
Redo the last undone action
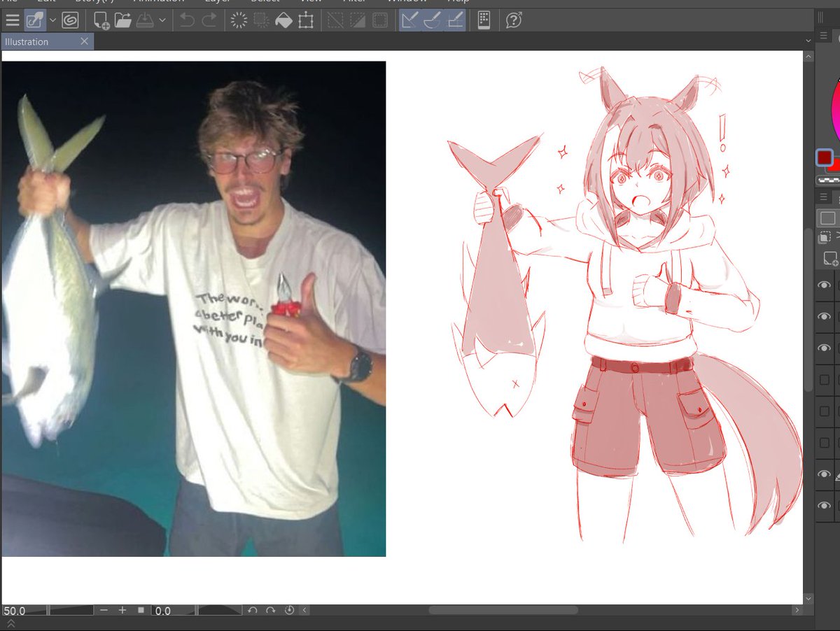[x=209, y=20]
